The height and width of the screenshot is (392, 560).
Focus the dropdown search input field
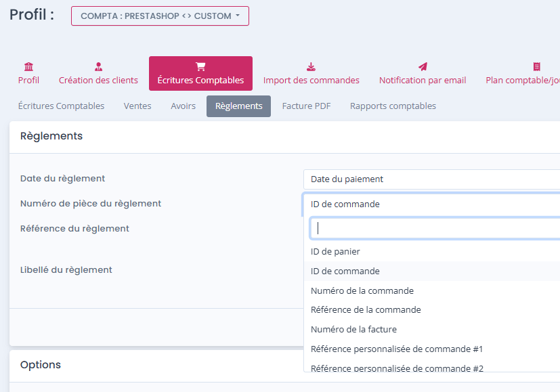pos(435,228)
